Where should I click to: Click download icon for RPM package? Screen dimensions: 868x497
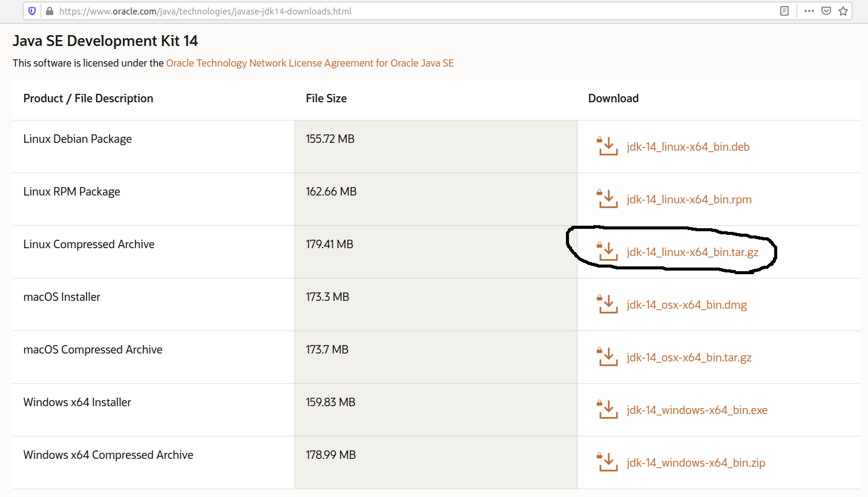pos(607,199)
